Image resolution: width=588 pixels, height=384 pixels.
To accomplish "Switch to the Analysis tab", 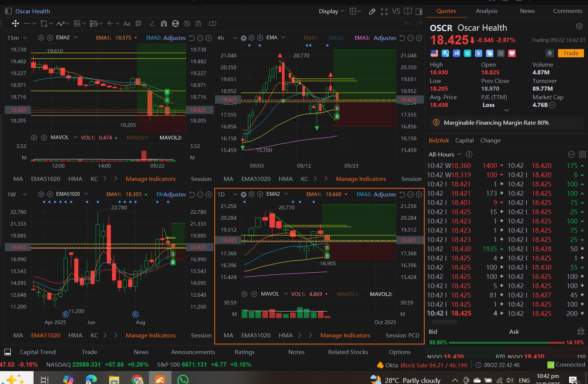I will [x=486, y=11].
